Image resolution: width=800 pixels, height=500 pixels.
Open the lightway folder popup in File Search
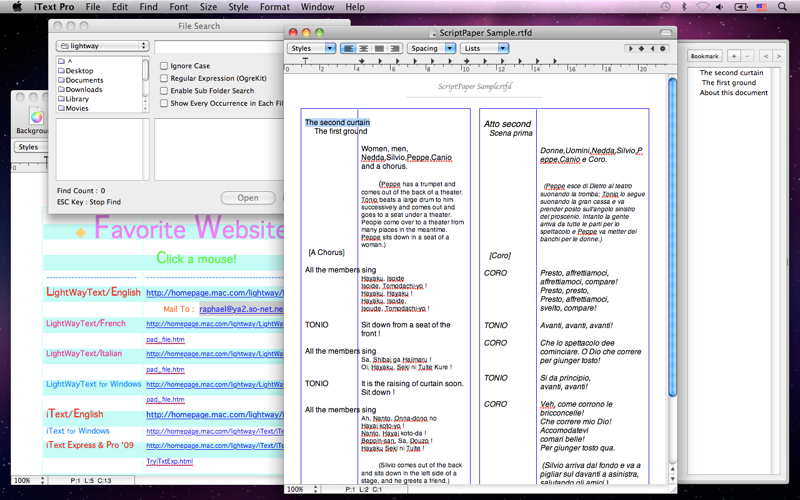[x=103, y=46]
